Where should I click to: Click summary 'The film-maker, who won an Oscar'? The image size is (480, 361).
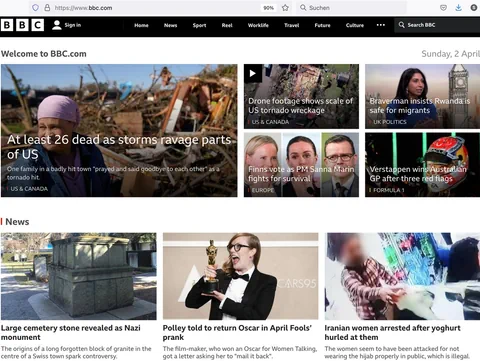tap(240, 352)
